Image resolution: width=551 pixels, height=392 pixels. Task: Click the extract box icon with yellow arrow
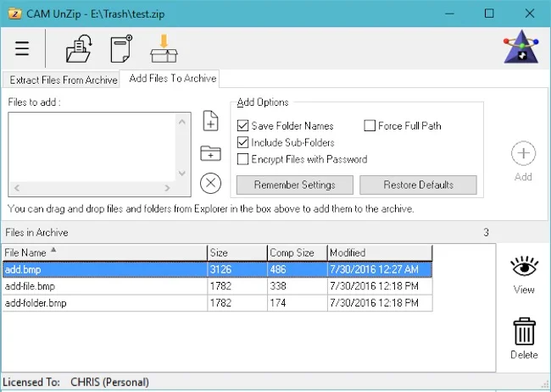(164, 49)
